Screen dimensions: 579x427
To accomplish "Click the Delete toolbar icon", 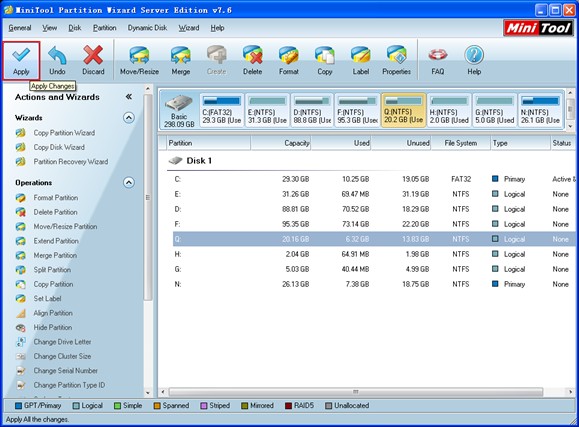I will tap(253, 61).
